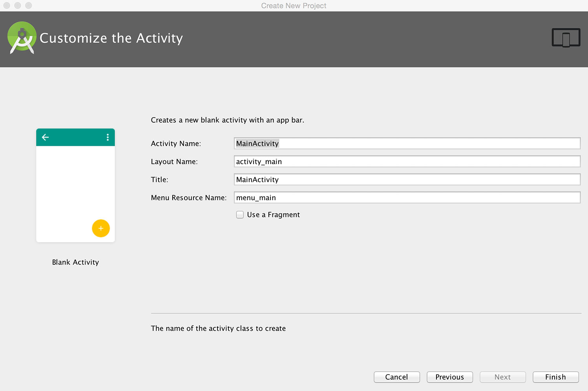Click the Blank Activity caption label
588x391 pixels.
click(x=75, y=262)
